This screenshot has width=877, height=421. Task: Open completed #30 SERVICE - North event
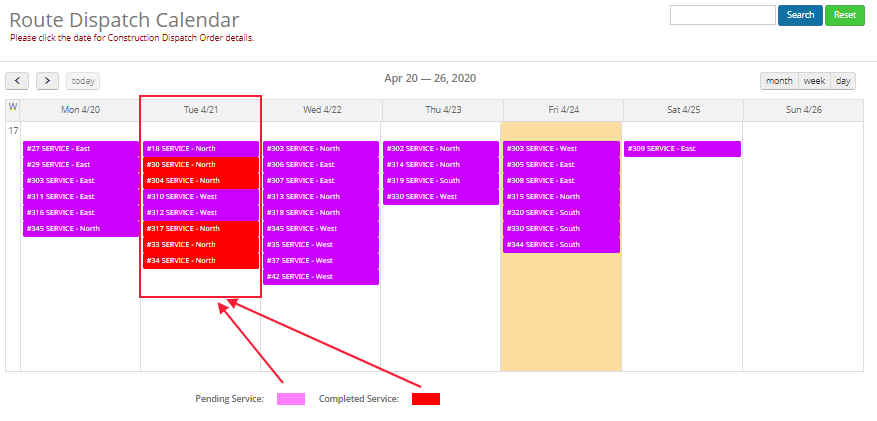click(x=201, y=165)
